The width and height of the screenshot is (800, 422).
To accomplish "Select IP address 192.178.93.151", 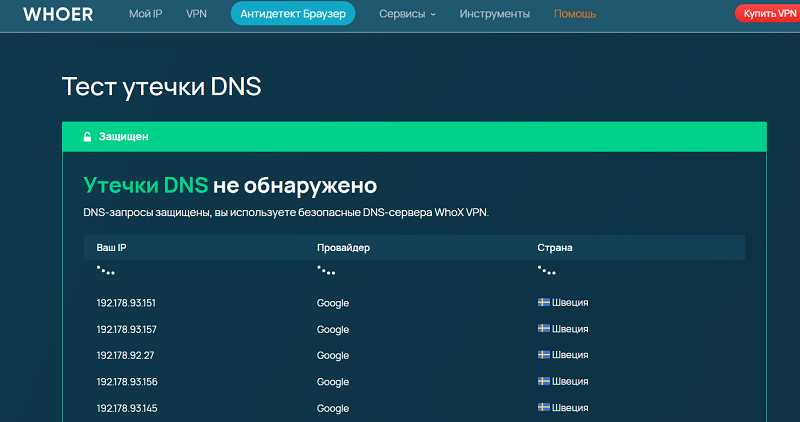I will (126, 303).
